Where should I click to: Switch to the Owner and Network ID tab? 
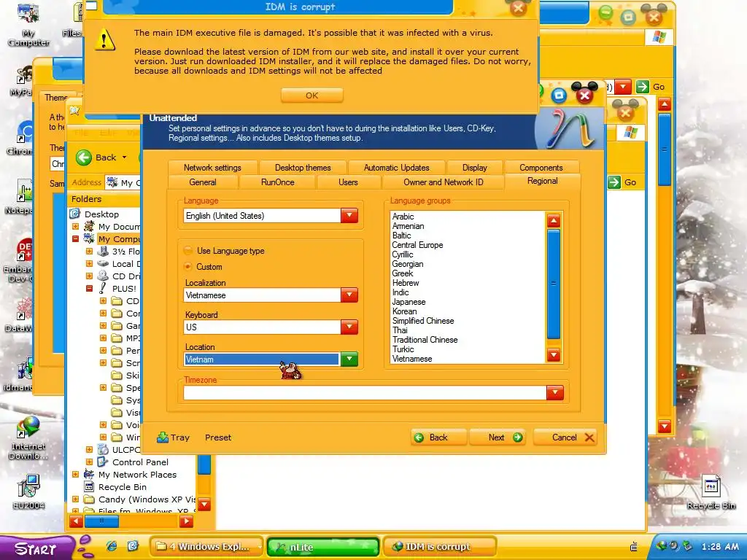(x=443, y=182)
